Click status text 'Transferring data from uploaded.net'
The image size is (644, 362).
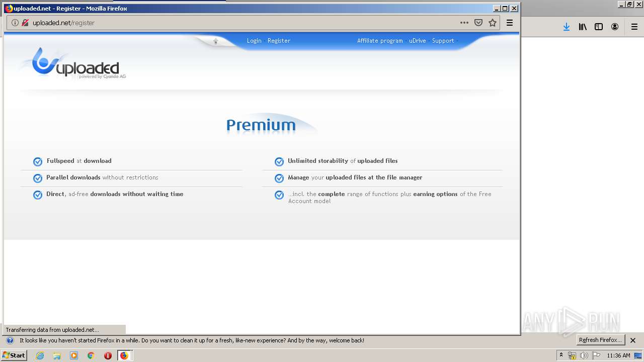click(x=52, y=330)
